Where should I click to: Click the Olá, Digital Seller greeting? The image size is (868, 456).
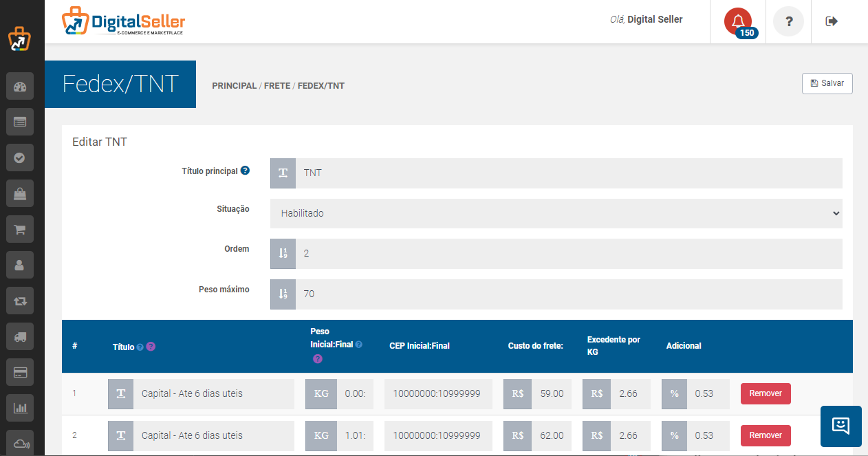pyautogui.click(x=647, y=19)
